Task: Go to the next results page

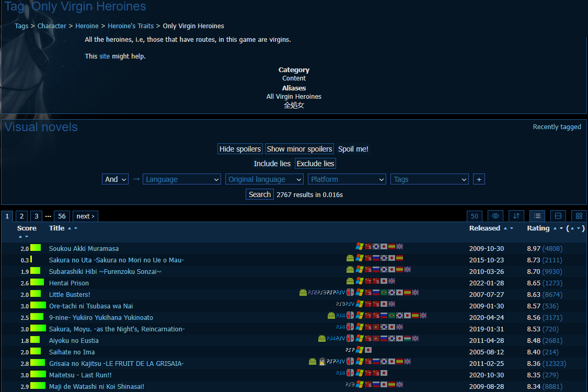Action: coord(86,216)
